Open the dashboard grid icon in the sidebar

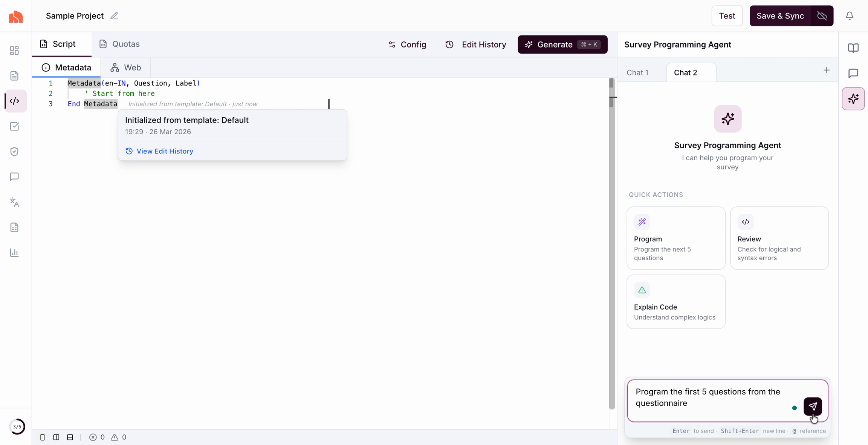14,51
